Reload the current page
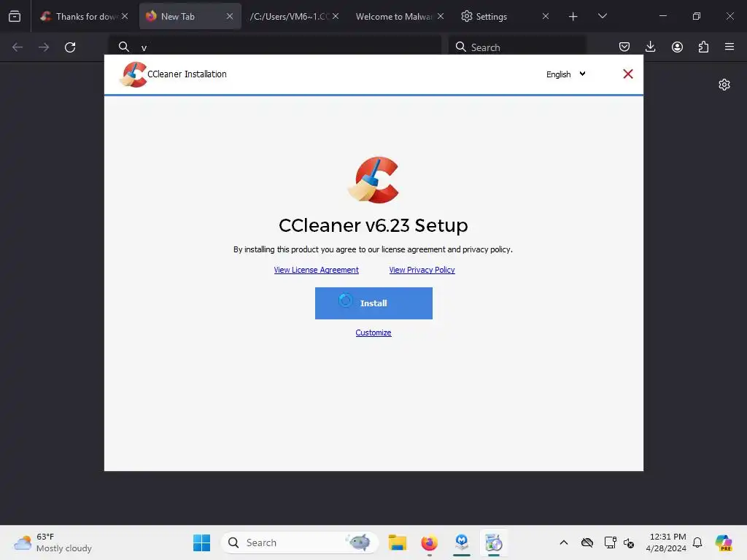Viewport: 747px width, 560px height. tap(70, 47)
